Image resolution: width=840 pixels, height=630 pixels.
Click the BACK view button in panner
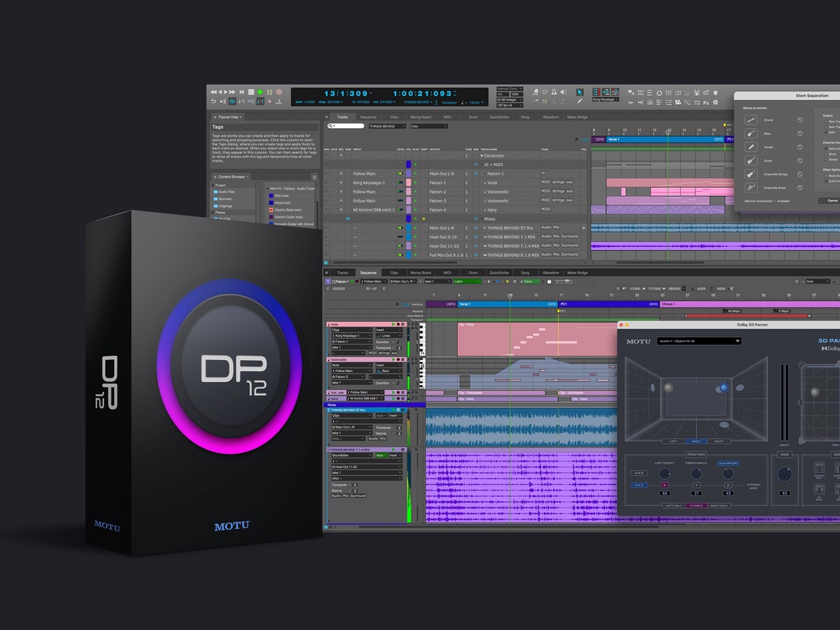coord(697,441)
